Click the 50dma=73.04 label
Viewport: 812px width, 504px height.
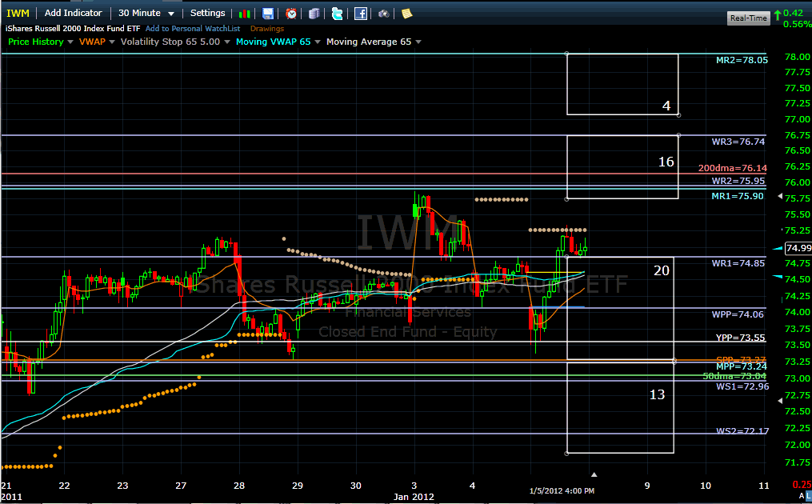tap(734, 376)
